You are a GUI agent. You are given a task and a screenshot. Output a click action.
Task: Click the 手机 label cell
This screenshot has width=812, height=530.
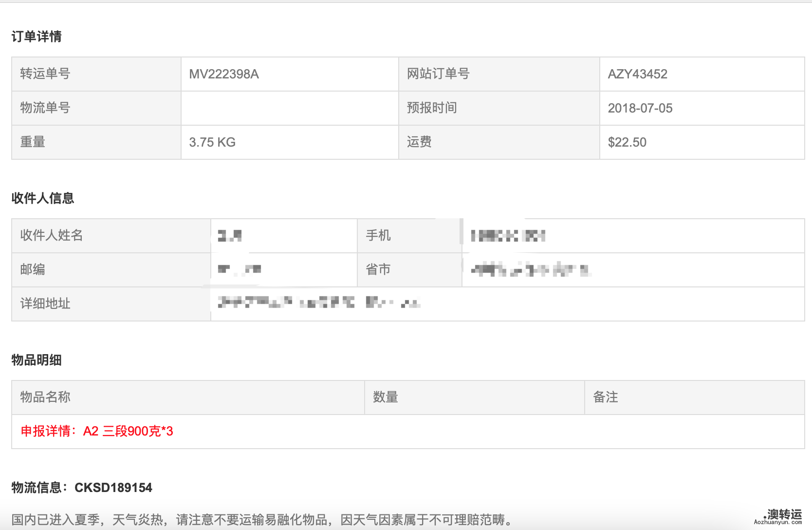[409, 236]
